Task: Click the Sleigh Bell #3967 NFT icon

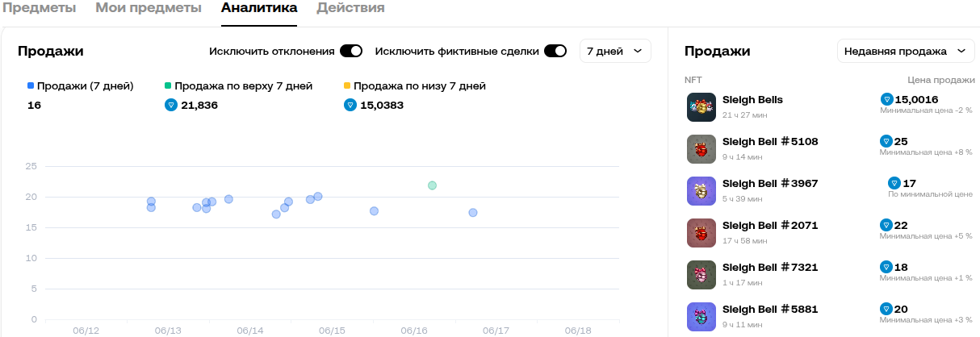Action: (701, 191)
